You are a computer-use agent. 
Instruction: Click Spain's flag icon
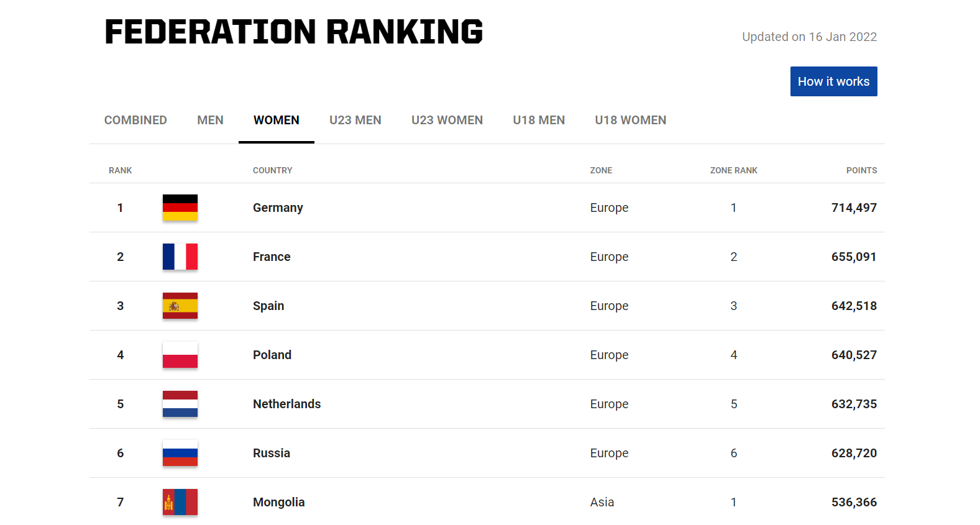[180, 306]
